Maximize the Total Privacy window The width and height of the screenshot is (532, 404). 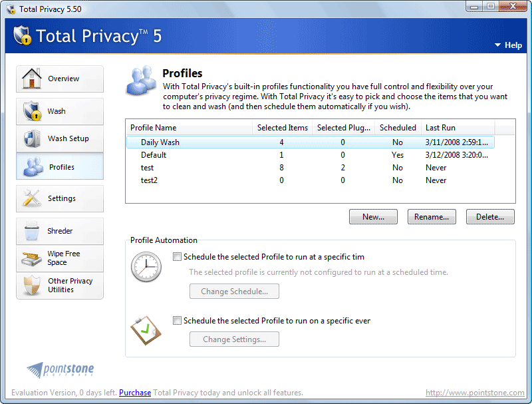click(x=490, y=7)
